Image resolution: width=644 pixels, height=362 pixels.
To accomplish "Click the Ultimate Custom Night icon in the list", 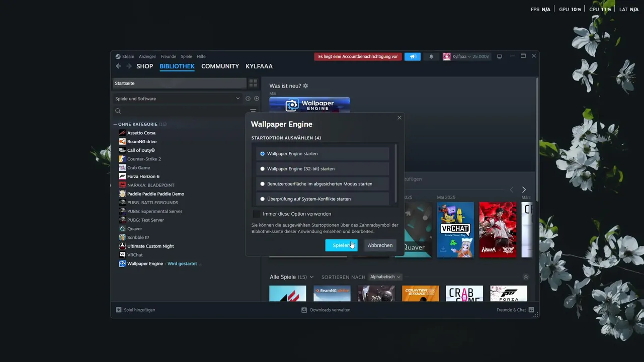I will [x=122, y=246].
